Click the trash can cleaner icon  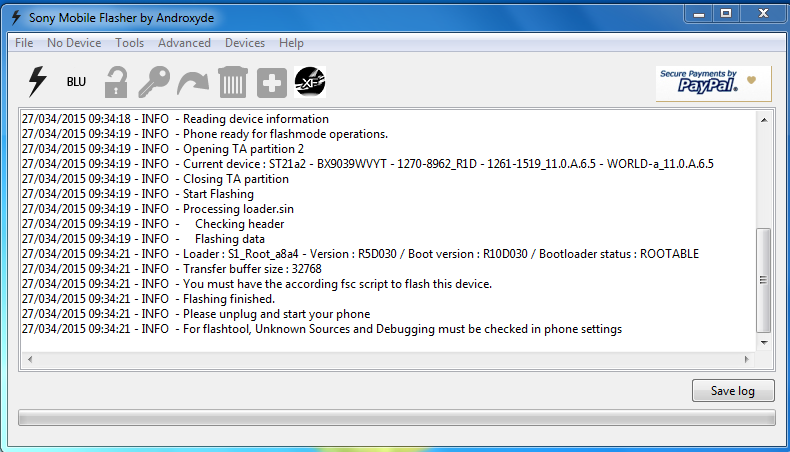pyautogui.click(x=232, y=82)
